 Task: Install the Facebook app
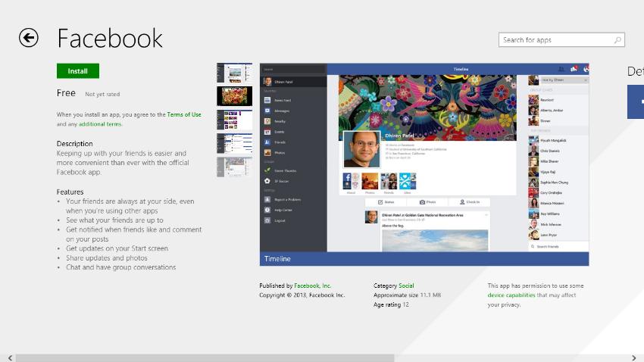pos(77,71)
